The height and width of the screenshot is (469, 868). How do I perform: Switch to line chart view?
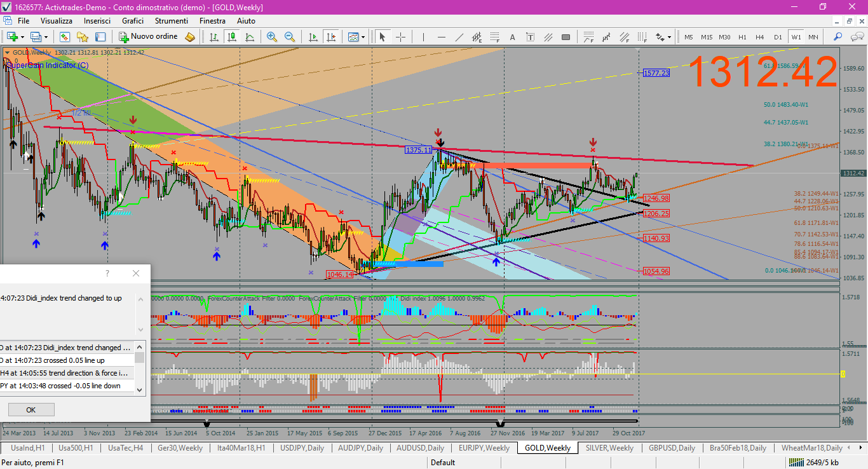(250, 37)
